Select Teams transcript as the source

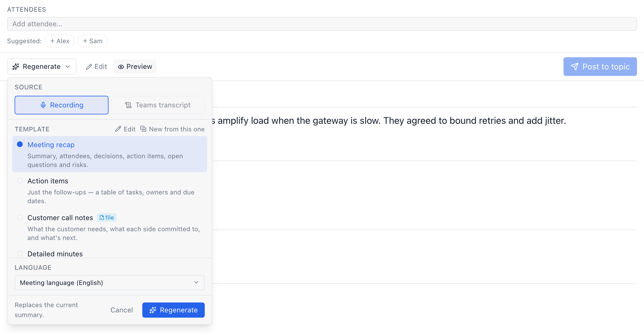point(158,105)
